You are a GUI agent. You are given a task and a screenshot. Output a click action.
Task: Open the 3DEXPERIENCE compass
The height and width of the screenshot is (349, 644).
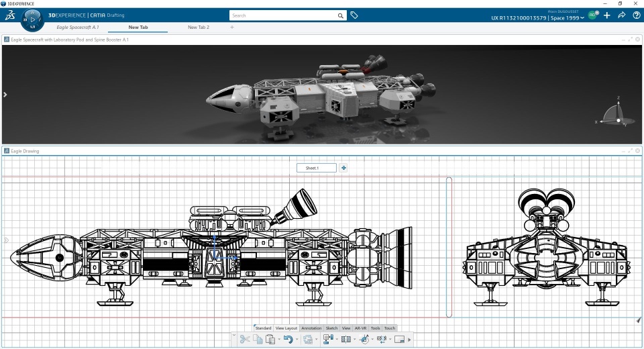[x=32, y=19]
